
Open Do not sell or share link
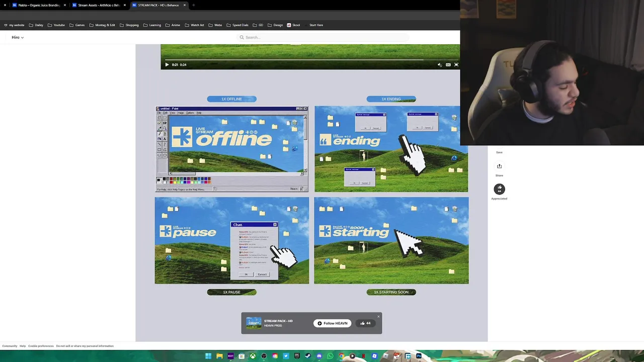(x=85, y=346)
